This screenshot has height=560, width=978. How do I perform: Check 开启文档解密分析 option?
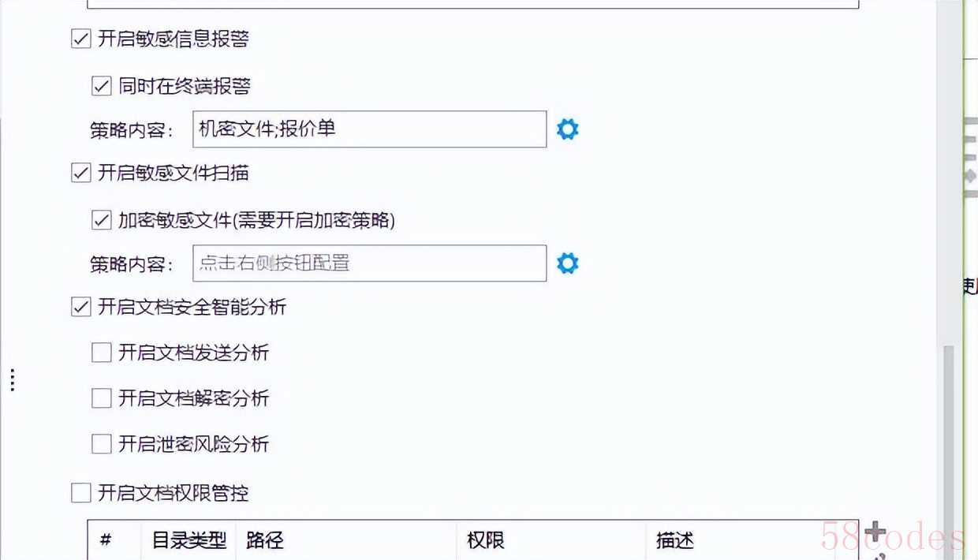coord(102,398)
